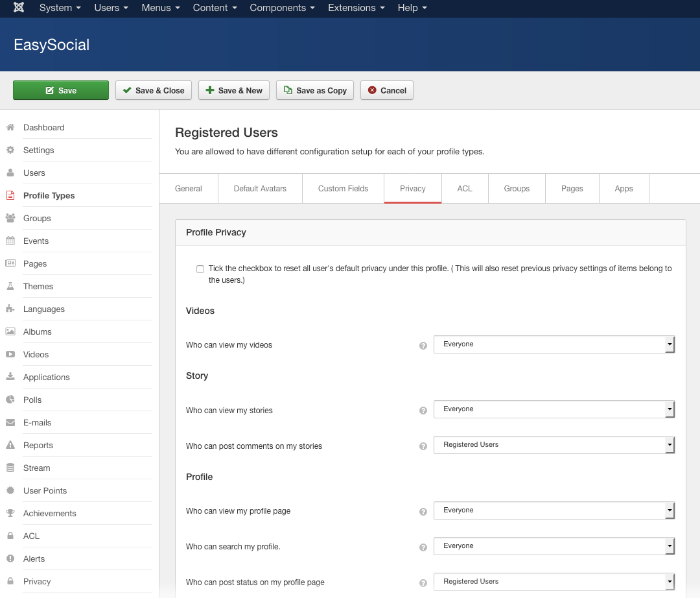
Task: Click the Pages newspaper icon in sidebar
Action: tap(10, 263)
